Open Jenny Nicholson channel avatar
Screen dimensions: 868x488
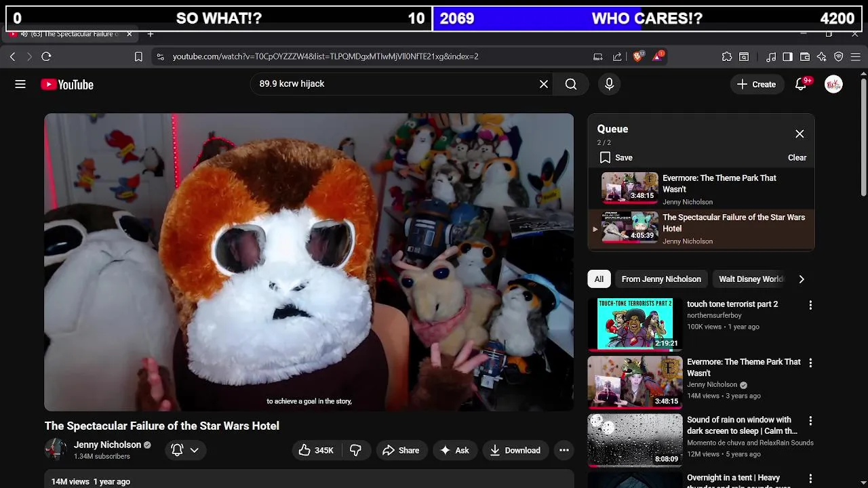[x=56, y=450]
